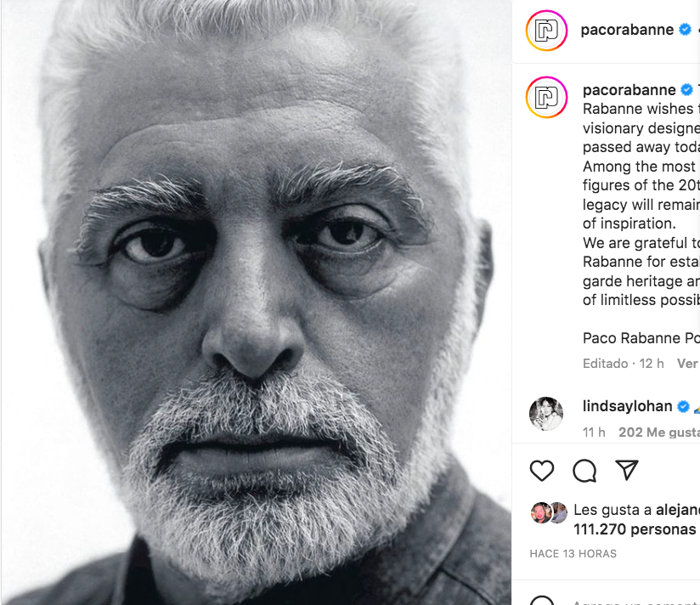Click pacorabanne avatar beside the caption
The image size is (700, 605).
coord(546,96)
